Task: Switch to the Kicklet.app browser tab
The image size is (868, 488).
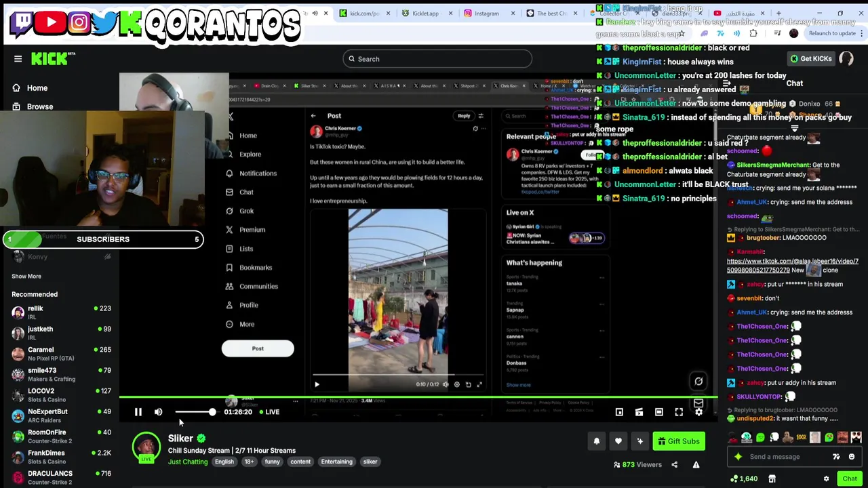Action: click(424, 13)
